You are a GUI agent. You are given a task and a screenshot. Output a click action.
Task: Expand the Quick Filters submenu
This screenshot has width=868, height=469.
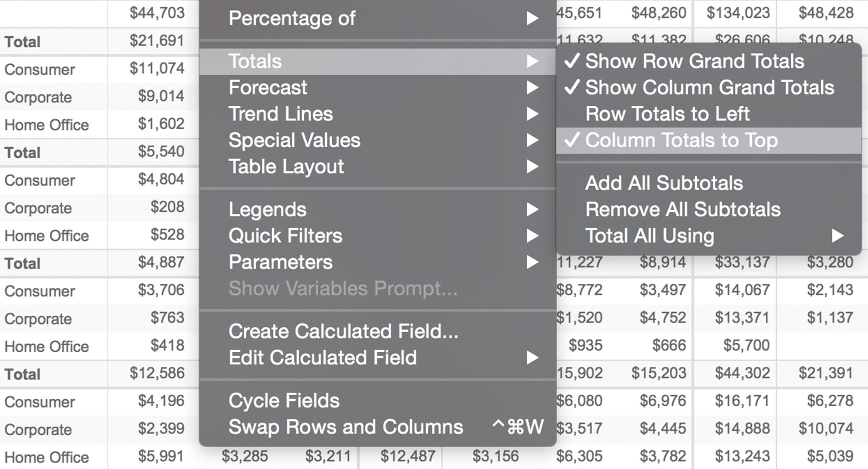pyautogui.click(x=378, y=236)
